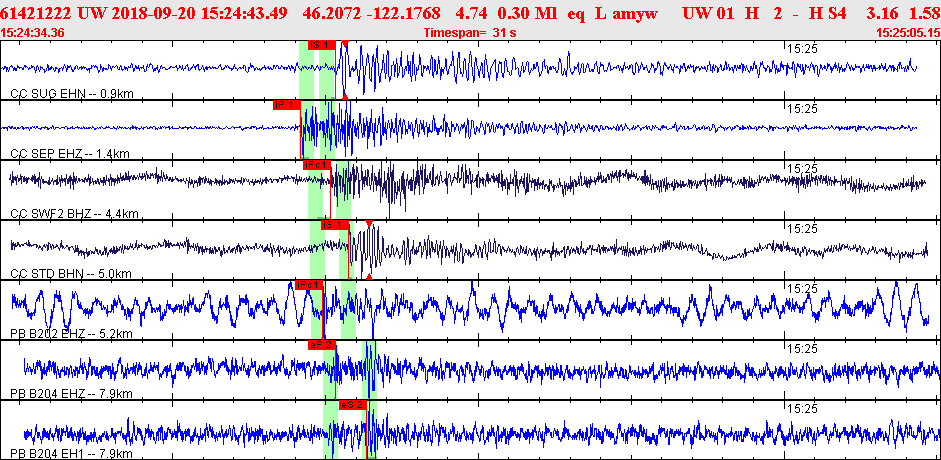
Task: Click the start time 15:24:34.36
Action: click(x=33, y=32)
